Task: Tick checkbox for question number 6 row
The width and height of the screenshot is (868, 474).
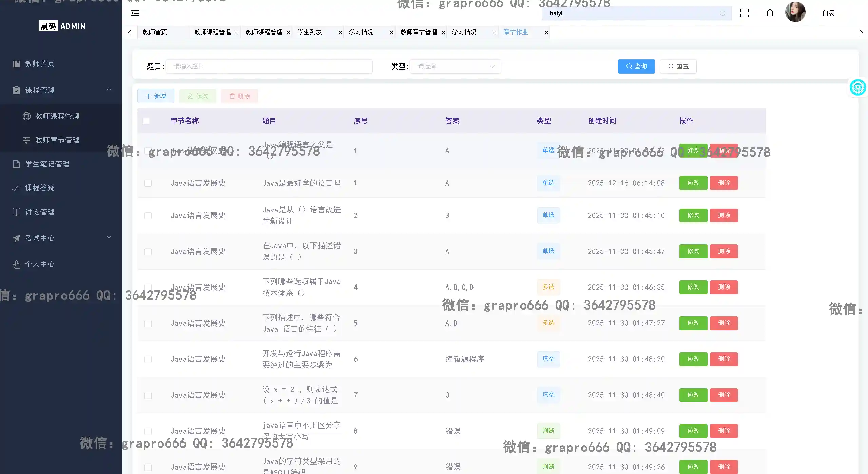Action: click(148, 359)
